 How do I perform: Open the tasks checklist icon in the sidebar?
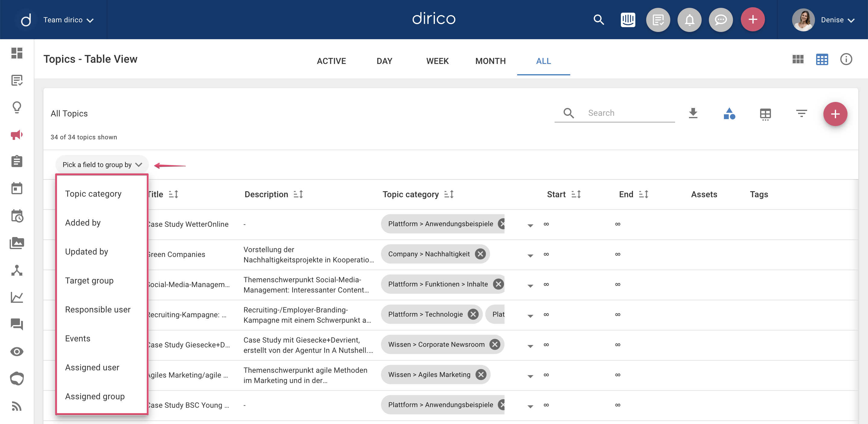[17, 80]
